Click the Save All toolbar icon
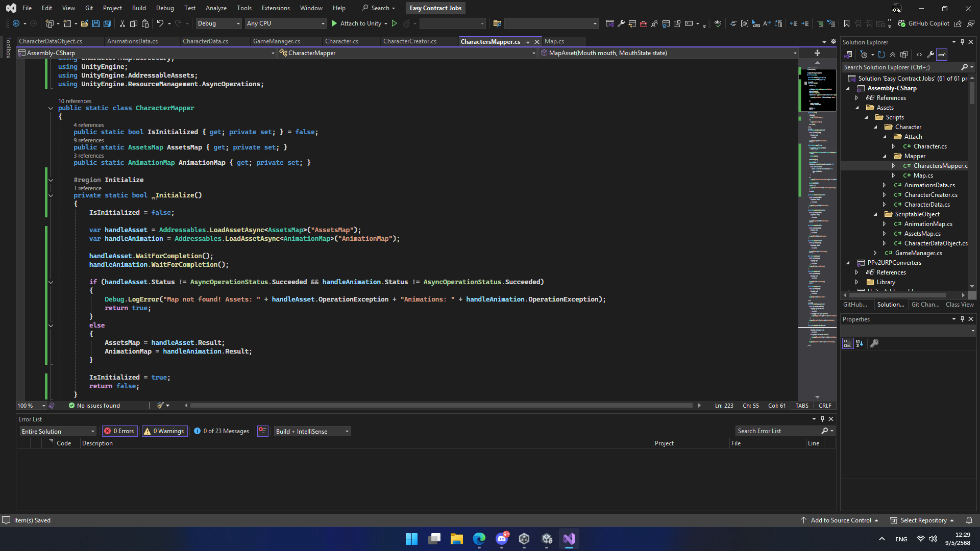The height and width of the screenshot is (551, 980). click(x=107, y=23)
